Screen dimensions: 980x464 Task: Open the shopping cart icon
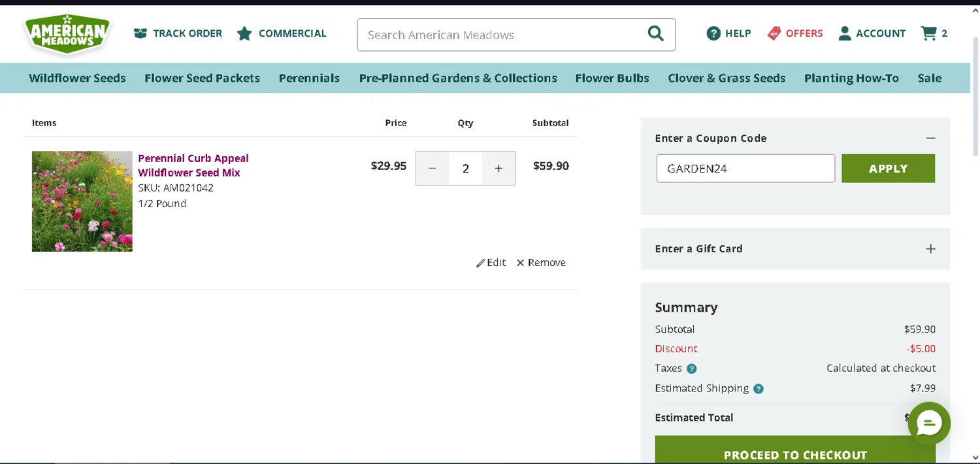point(928,33)
